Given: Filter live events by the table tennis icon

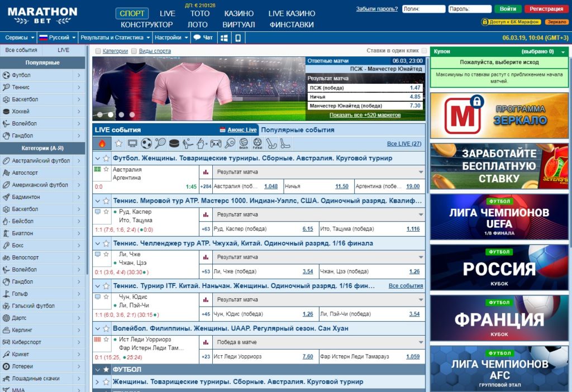Looking at the screenshot, I should click(x=230, y=144).
